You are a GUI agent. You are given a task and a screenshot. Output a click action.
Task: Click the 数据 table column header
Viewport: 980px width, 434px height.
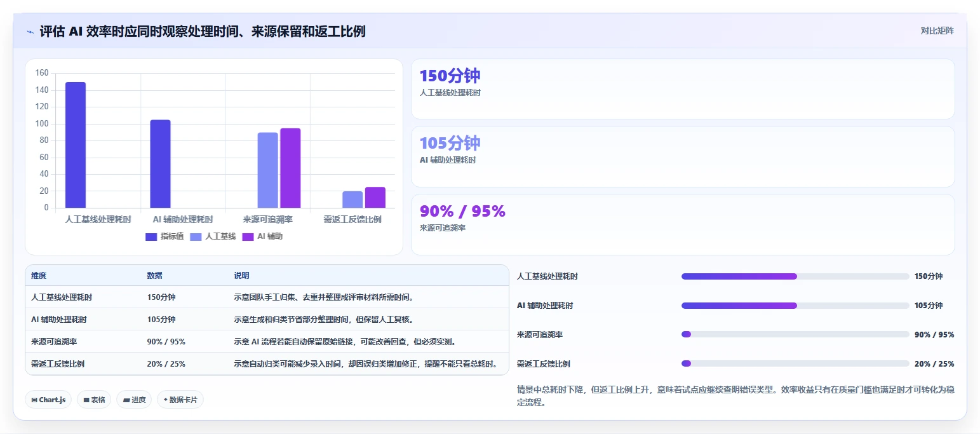154,276
